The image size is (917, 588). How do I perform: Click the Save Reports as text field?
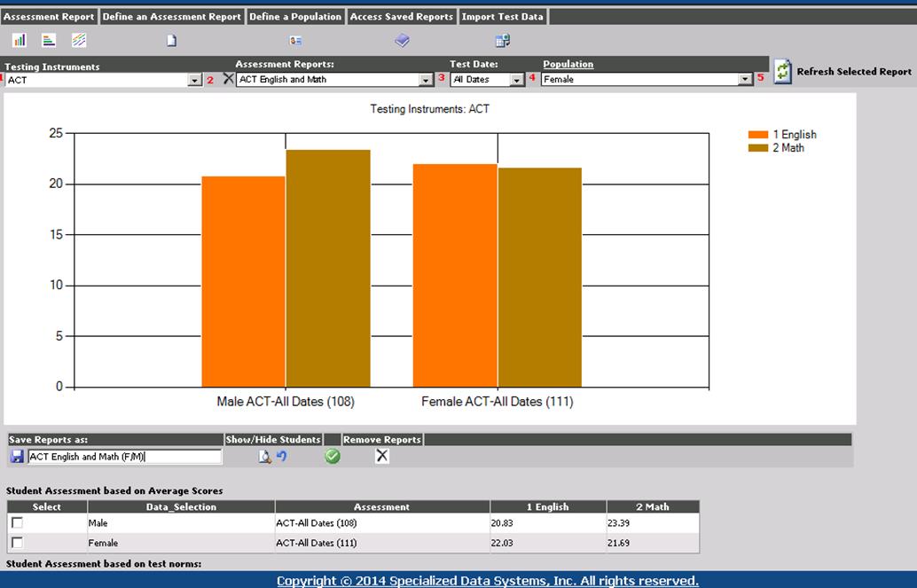click(x=124, y=457)
